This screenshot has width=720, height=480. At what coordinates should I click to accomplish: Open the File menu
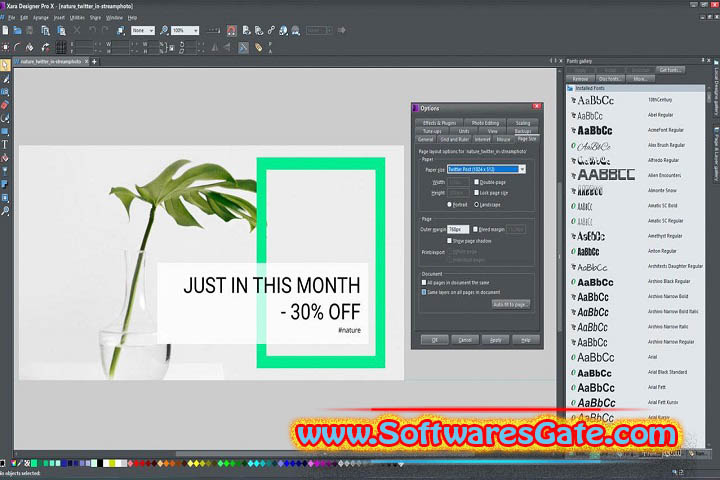point(11,17)
